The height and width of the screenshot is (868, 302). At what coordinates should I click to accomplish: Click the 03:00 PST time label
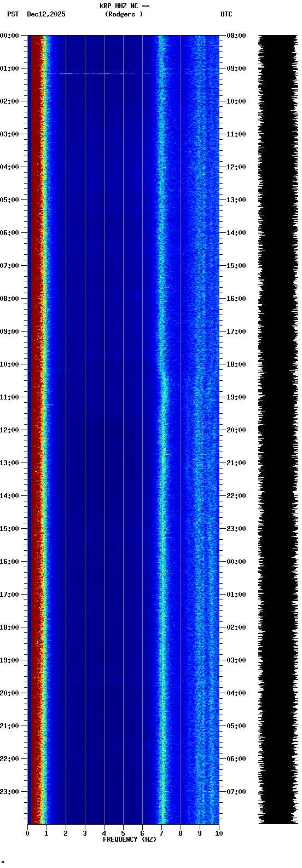9,134
